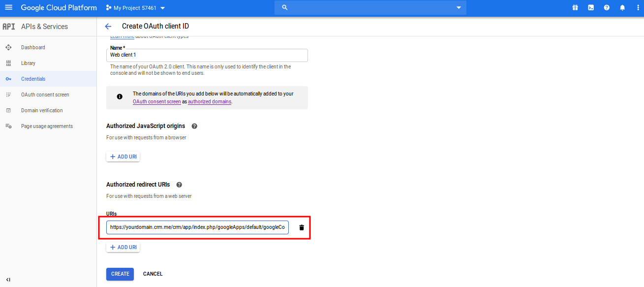Image resolution: width=644 pixels, height=287 pixels.
Task: Open Domain verification sidebar item
Action: (42, 110)
